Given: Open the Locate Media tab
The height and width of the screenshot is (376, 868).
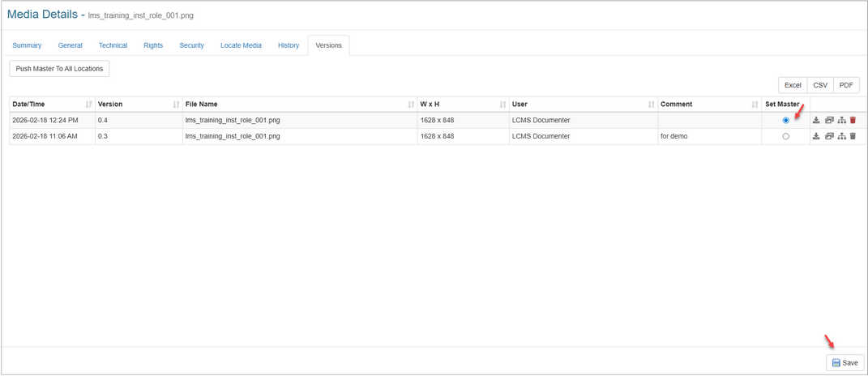Looking at the screenshot, I should pos(241,45).
